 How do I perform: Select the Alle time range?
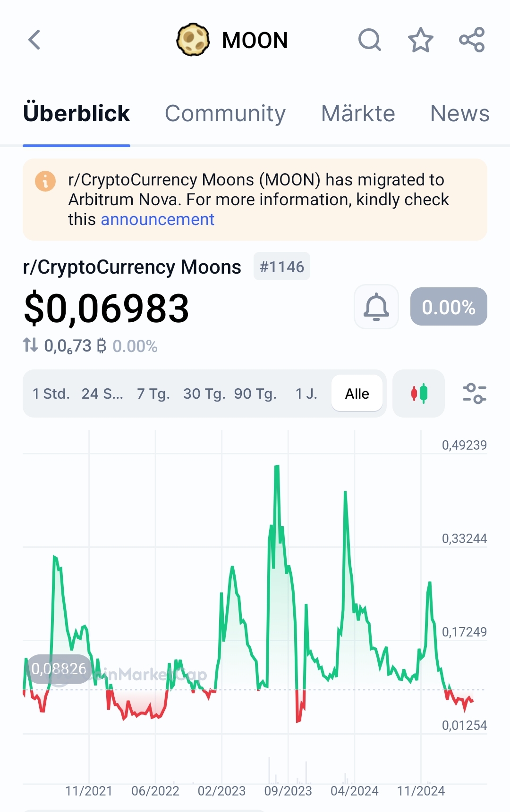(357, 393)
